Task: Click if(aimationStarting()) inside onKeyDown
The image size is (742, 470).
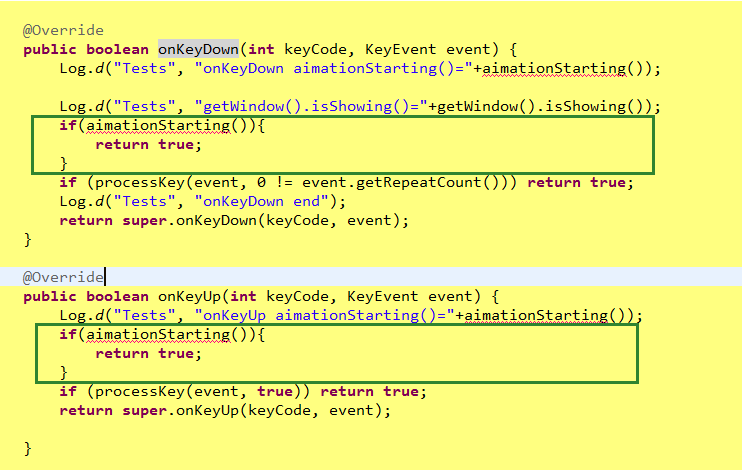Action: [x=162, y=125]
